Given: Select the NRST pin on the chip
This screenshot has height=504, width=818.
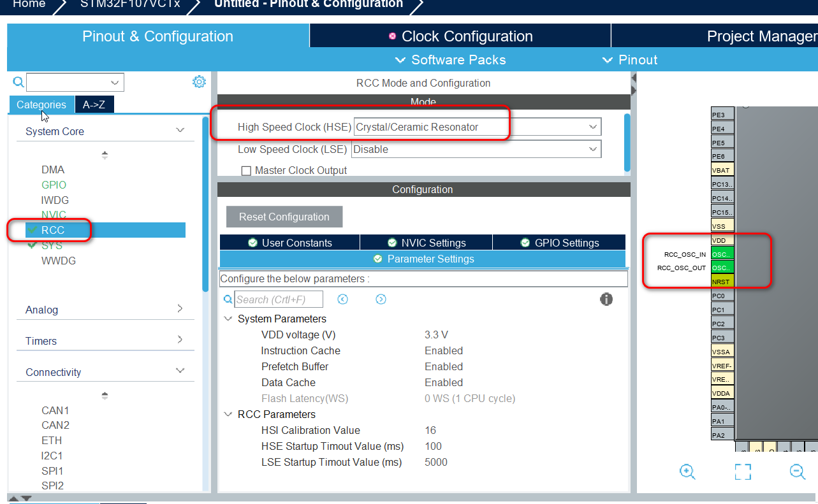Looking at the screenshot, I should coord(722,282).
